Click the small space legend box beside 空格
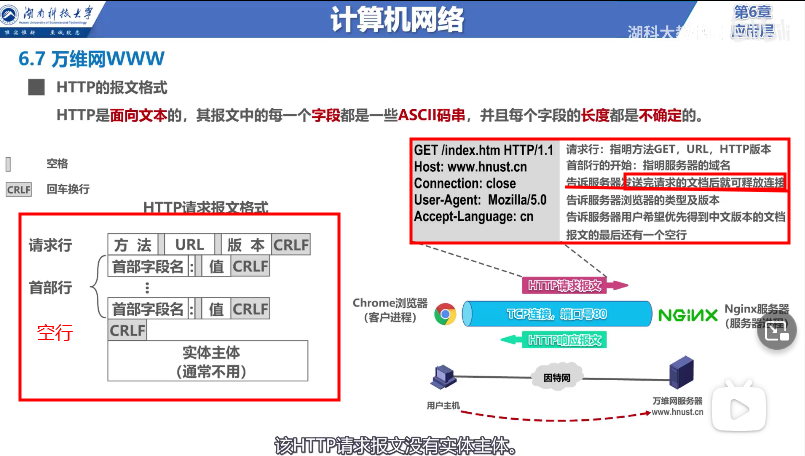Screen dimensions: 805x456 (x=8, y=164)
